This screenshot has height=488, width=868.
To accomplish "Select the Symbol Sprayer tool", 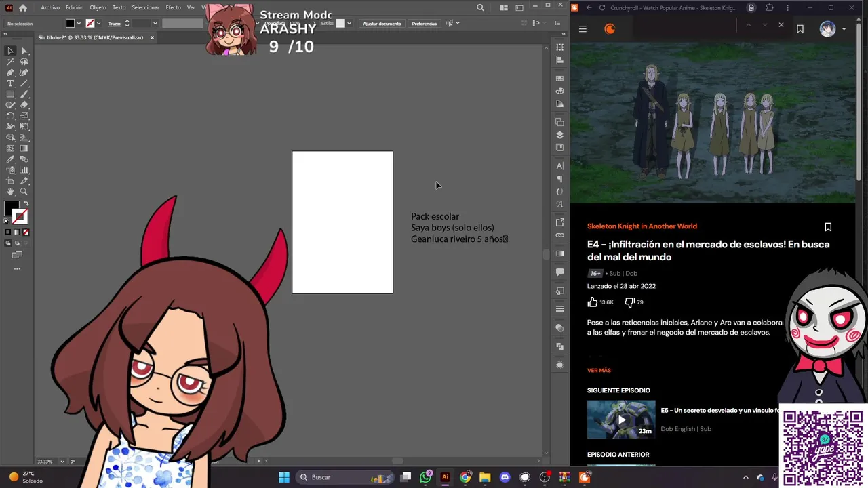I will point(10,170).
